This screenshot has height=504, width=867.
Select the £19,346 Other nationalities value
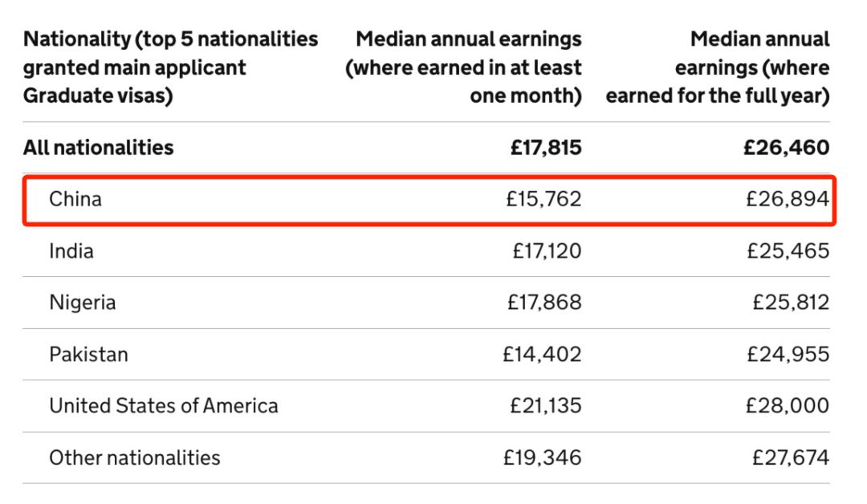[542, 457]
